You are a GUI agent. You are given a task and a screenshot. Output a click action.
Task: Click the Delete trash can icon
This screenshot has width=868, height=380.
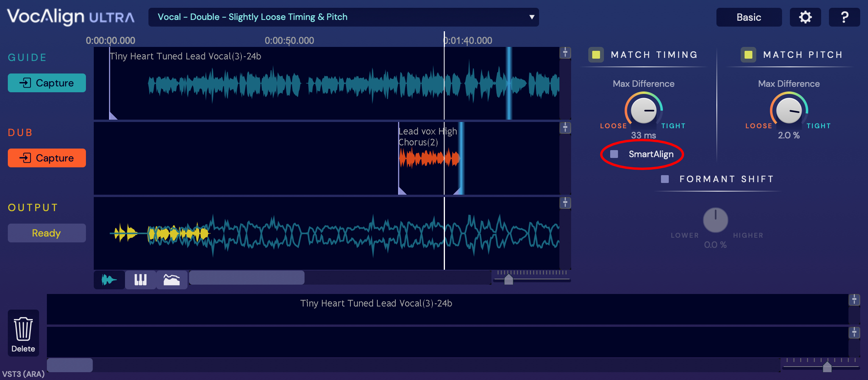(23, 333)
